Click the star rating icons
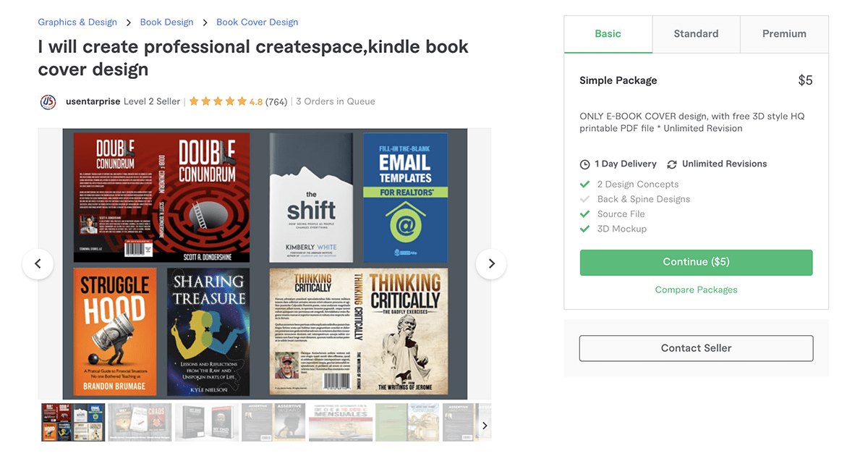This screenshot has width=868, height=456. pos(217,102)
